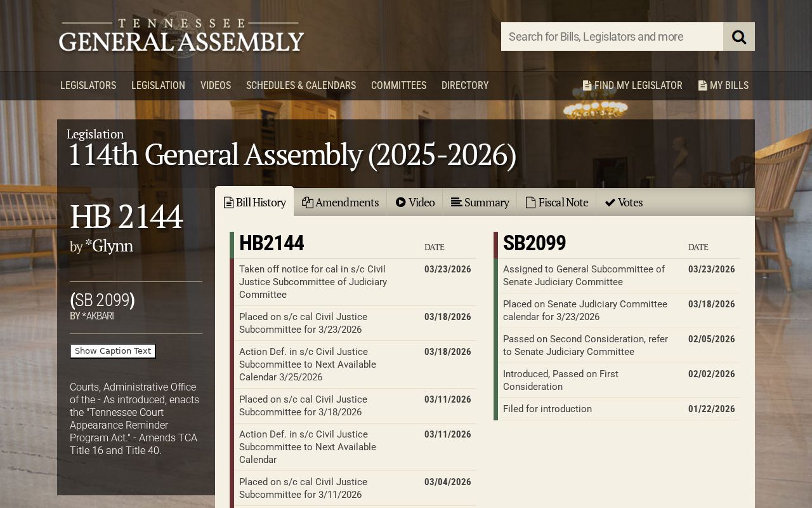Expand the Committees menu
This screenshot has height=508, width=812.
[x=398, y=85]
